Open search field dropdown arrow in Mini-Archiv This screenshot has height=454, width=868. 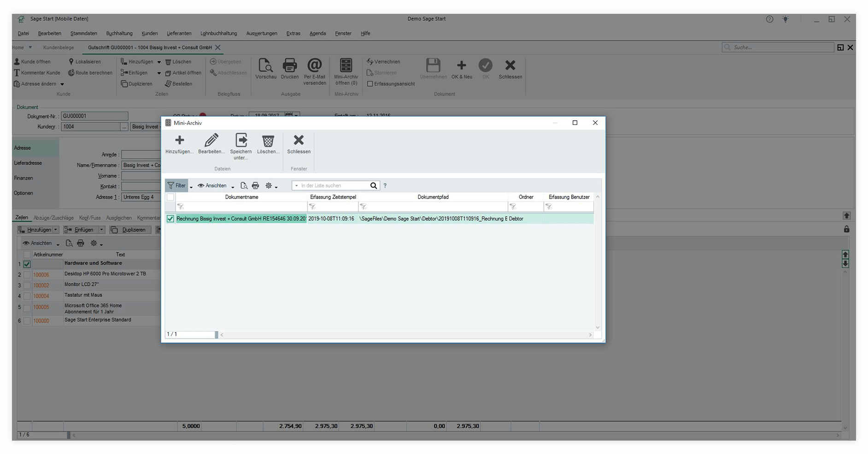(x=296, y=186)
